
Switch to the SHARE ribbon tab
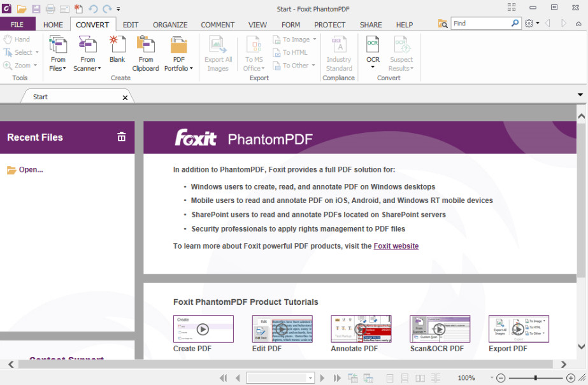point(371,25)
